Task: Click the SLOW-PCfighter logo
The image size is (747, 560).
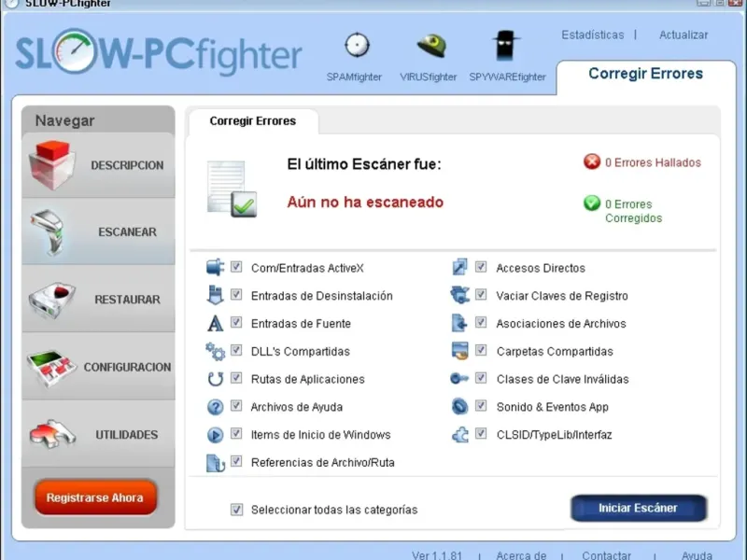Action: click(159, 51)
